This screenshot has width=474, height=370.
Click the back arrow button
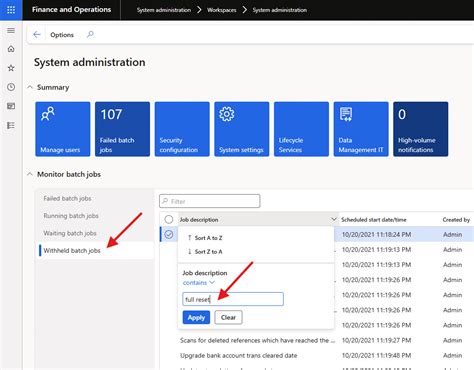click(x=37, y=34)
